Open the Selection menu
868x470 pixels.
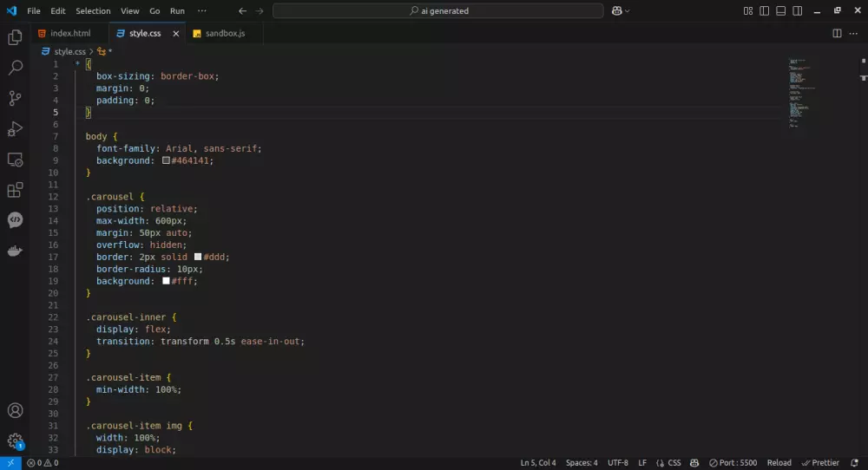point(93,10)
